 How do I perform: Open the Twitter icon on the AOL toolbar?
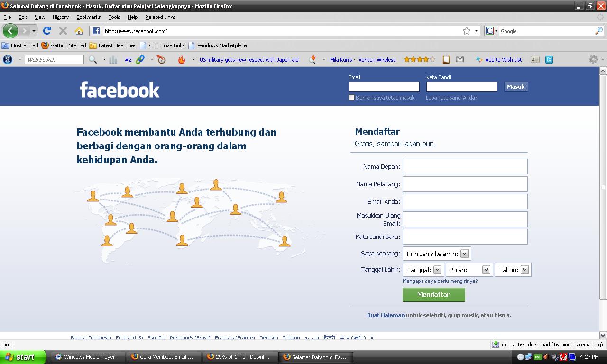pos(548,59)
